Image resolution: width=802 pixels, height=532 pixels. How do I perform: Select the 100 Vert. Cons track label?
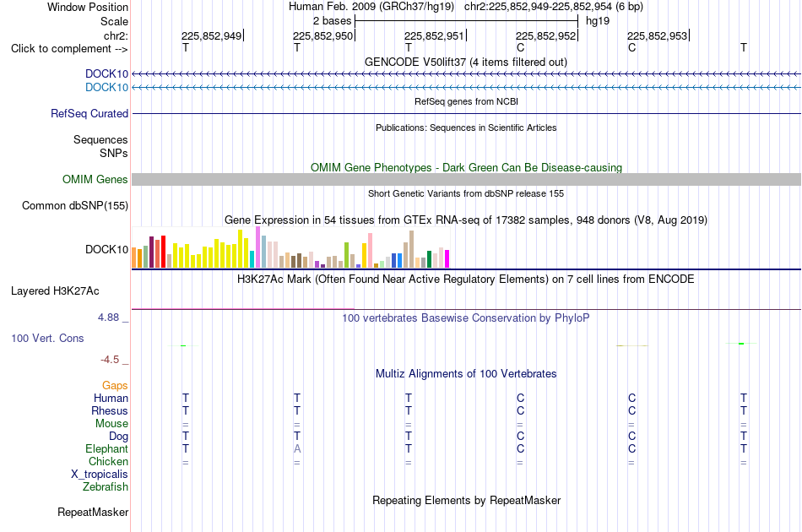click(47, 338)
